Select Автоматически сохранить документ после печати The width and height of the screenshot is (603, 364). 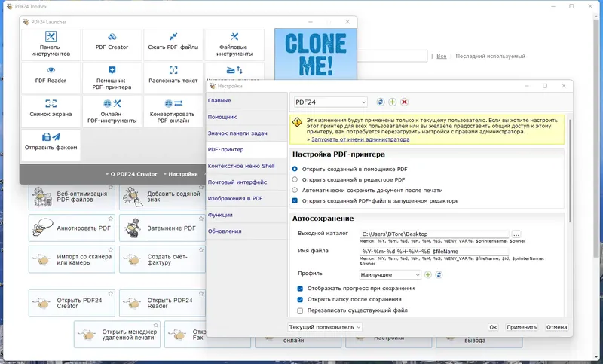tap(295, 190)
